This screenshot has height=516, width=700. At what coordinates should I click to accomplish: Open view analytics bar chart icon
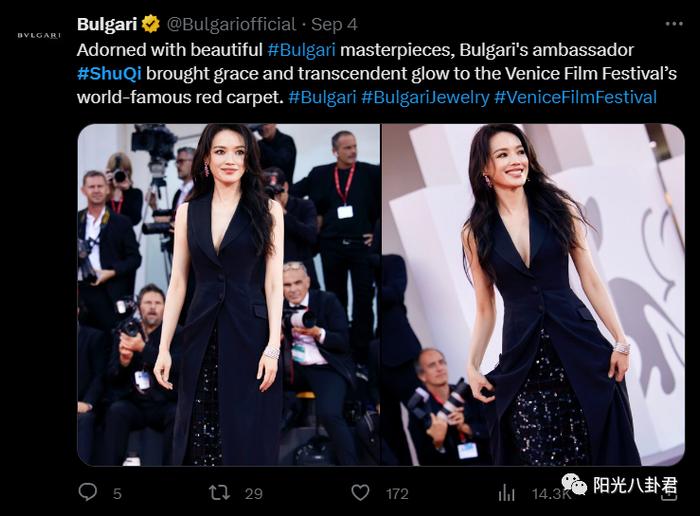click(506, 494)
